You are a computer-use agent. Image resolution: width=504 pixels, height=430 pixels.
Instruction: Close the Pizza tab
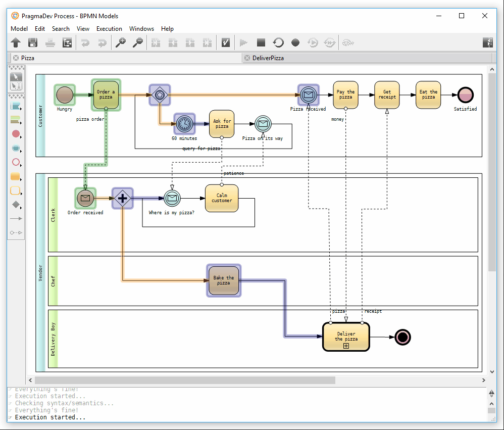coord(16,58)
